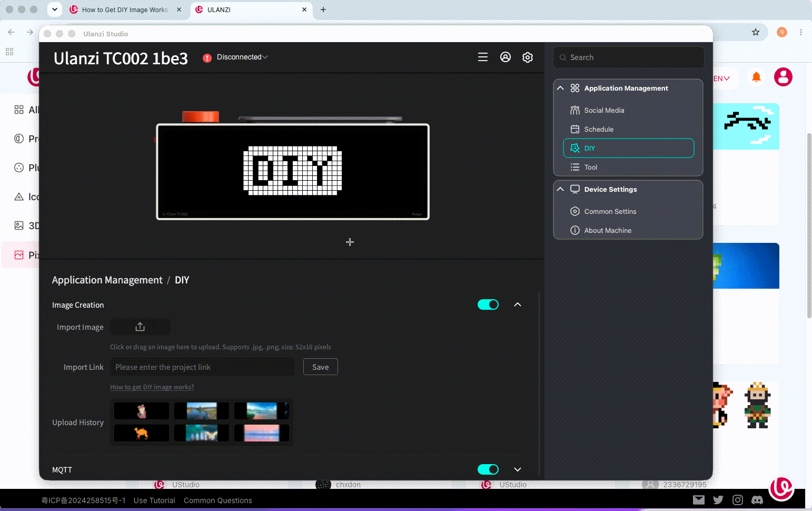Viewport: 812px width, 511px height.
Task: Disable the MQTT toggle switch
Action: coord(488,469)
